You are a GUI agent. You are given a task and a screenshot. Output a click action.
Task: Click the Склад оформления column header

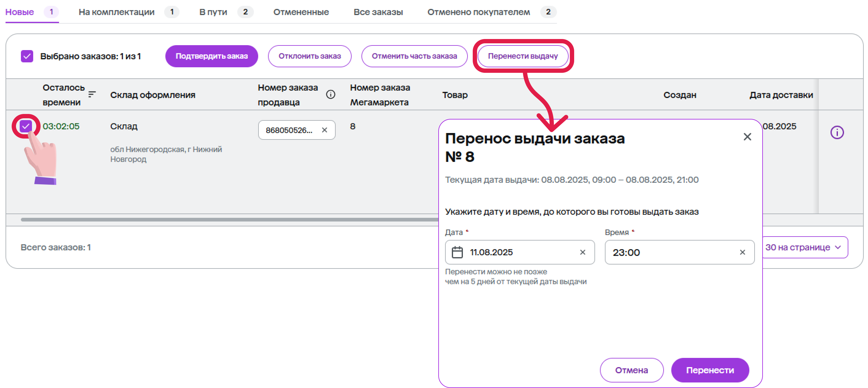point(153,95)
